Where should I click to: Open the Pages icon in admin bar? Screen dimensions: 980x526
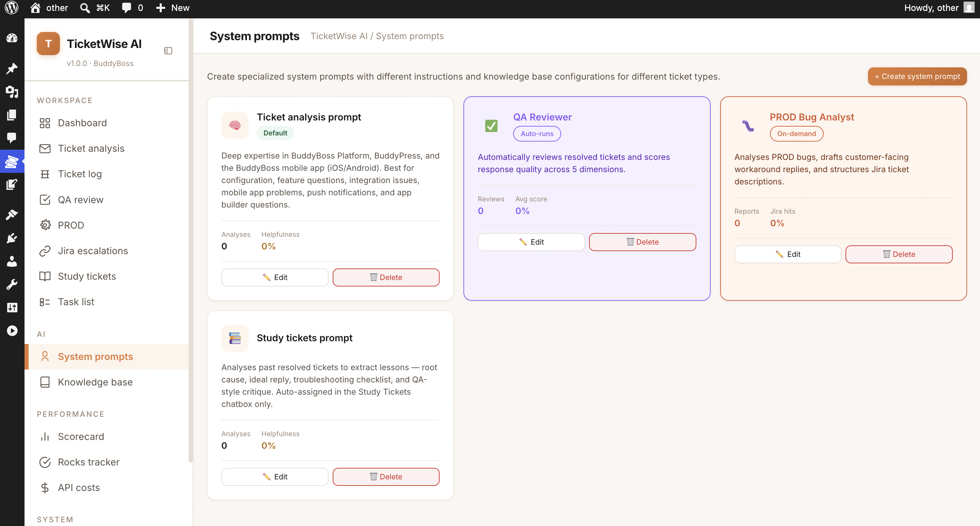pyautogui.click(x=12, y=115)
